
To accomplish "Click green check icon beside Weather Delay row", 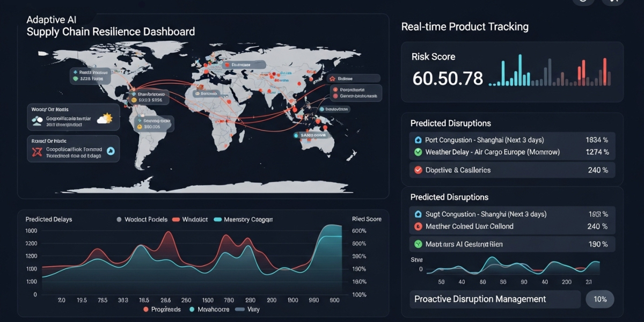I will [x=418, y=152].
